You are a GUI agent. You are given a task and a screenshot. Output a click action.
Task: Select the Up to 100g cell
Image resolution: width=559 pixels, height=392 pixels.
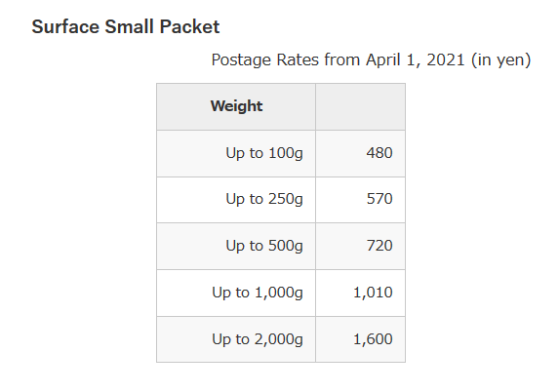tap(236, 153)
